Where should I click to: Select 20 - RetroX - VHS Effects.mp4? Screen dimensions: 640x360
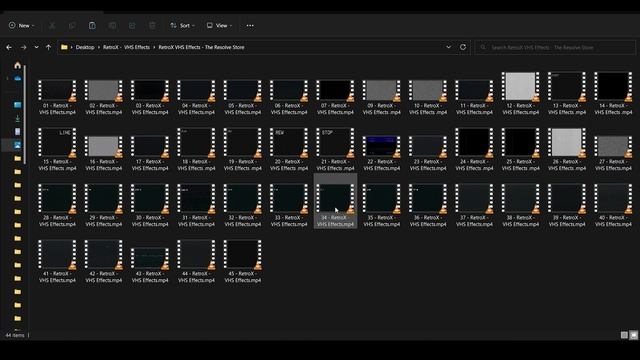[x=289, y=149]
